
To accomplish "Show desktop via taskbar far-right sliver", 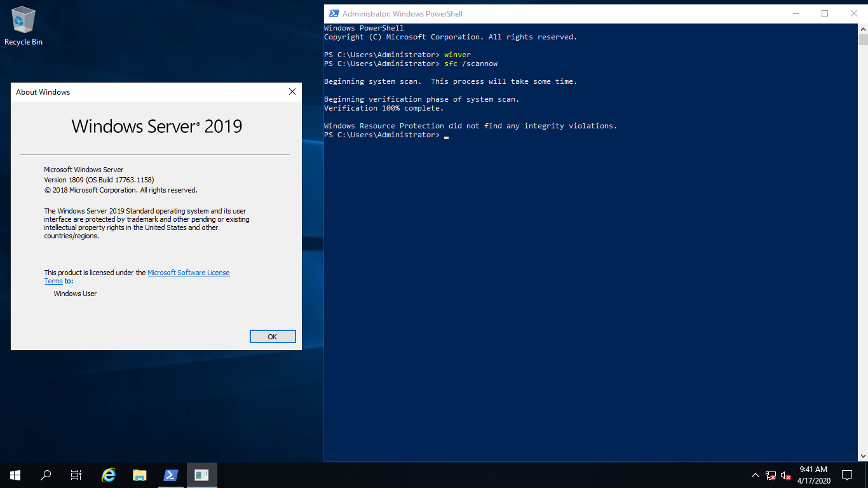I will tap(866, 475).
